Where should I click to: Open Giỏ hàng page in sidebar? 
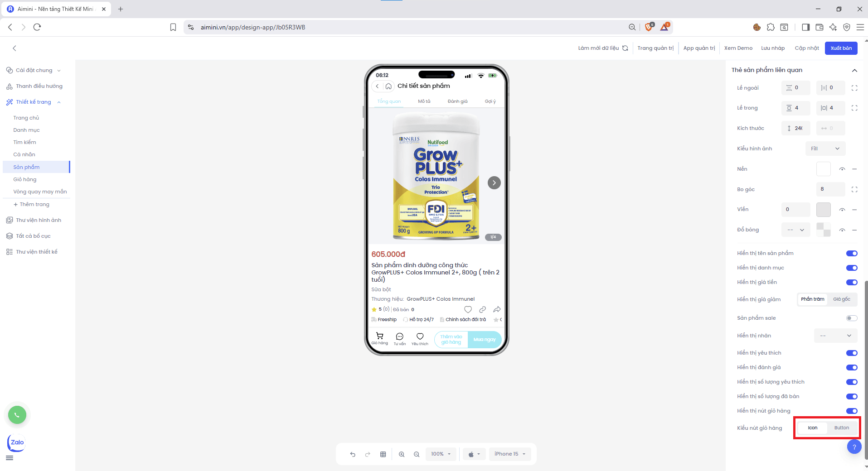click(25, 179)
